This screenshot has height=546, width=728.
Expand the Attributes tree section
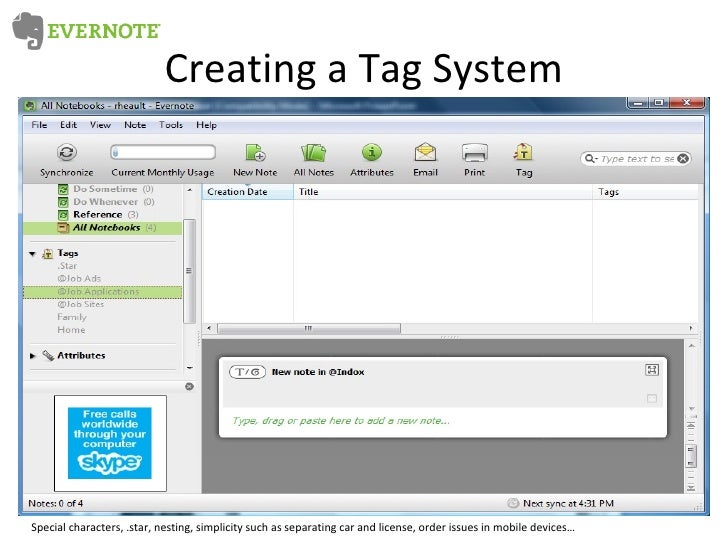tap(32, 356)
